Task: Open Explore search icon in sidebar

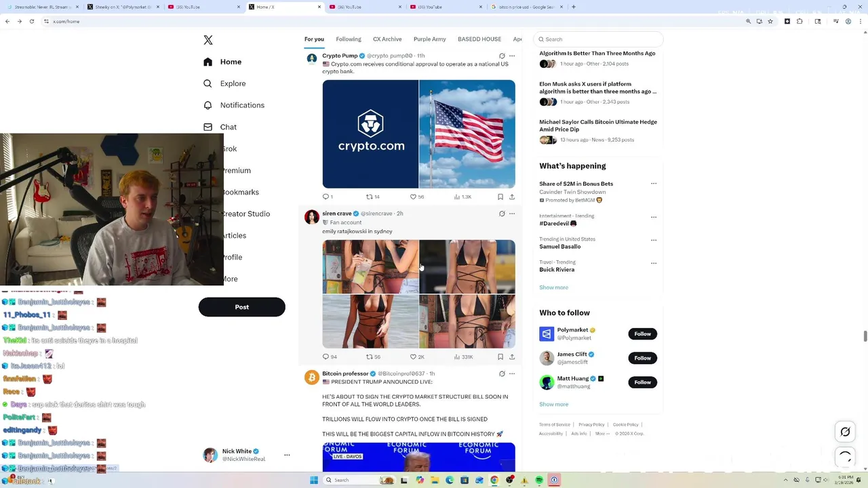Action: (208, 83)
